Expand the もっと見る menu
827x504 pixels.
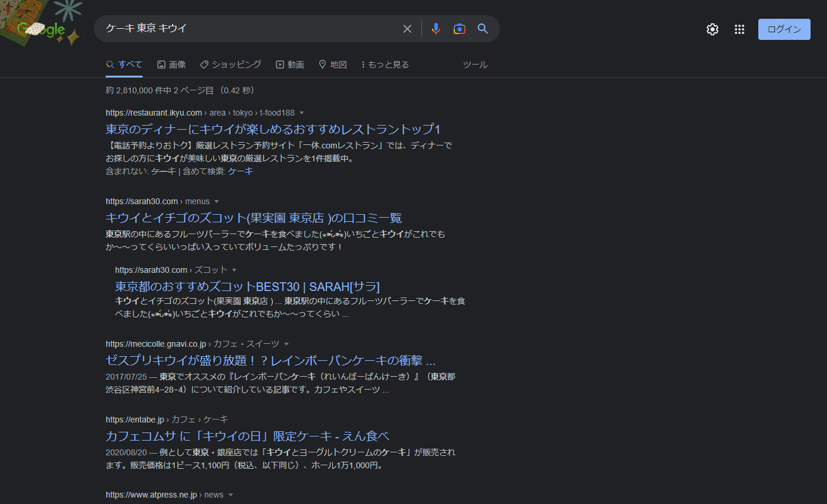(385, 65)
